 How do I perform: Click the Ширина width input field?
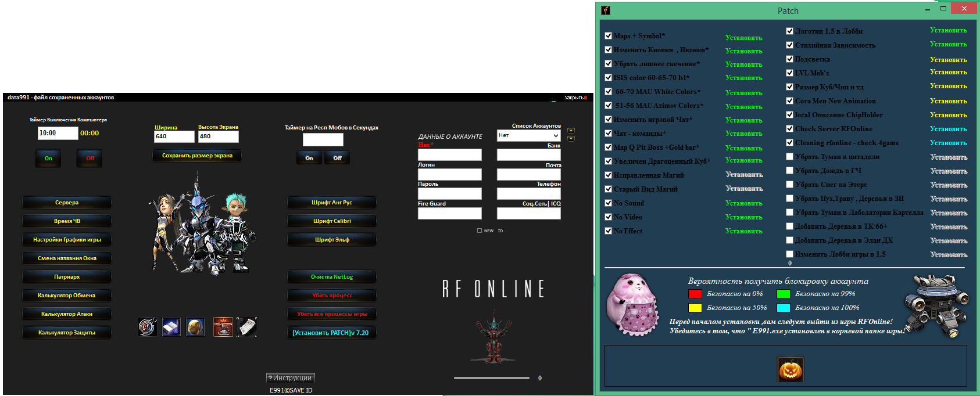pos(174,136)
